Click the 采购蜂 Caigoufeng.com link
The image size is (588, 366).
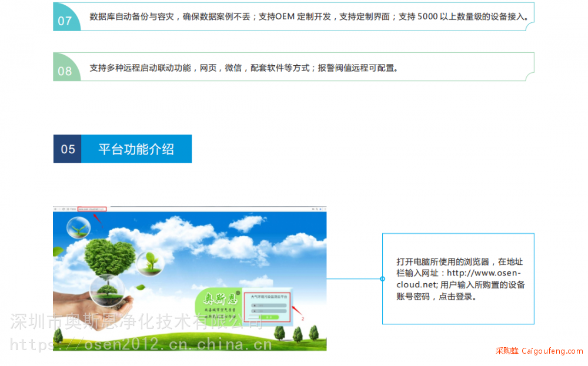coord(539,351)
